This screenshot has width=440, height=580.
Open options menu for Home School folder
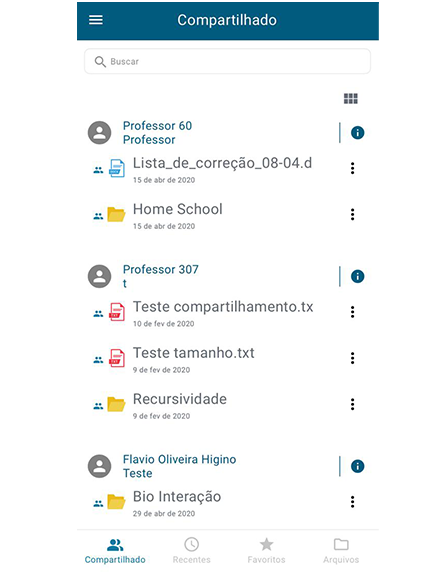352,215
